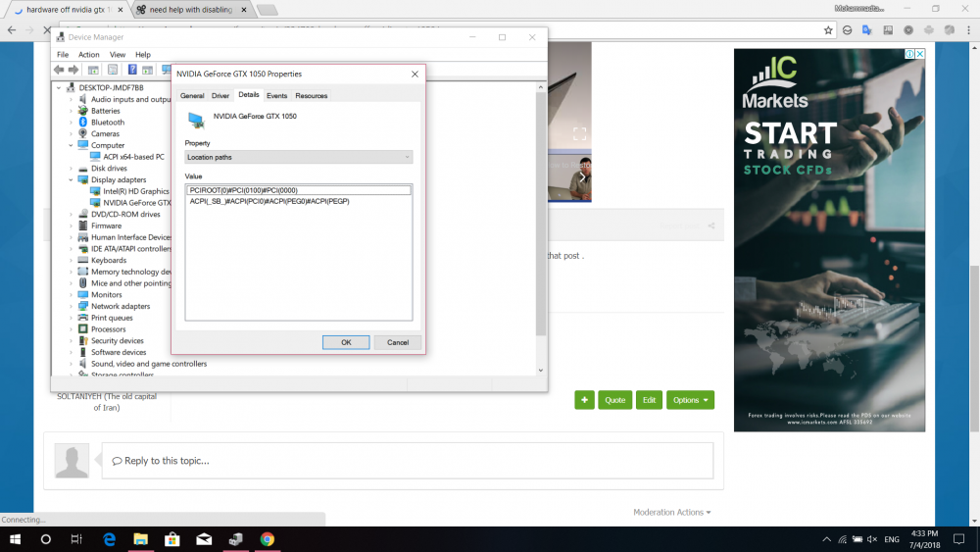
Task: Open Microsoft Store from the taskbar
Action: coord(171,539)
